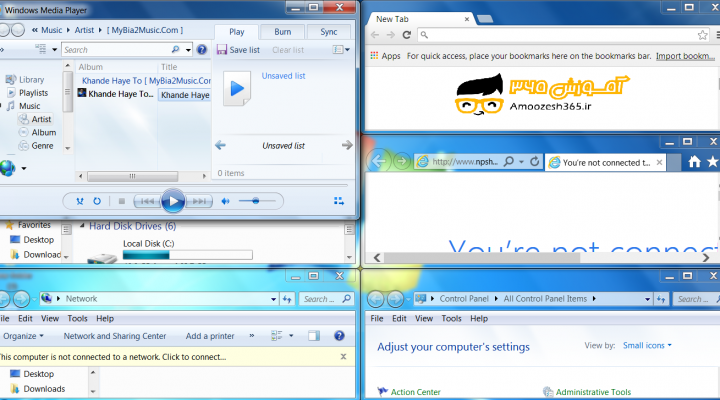Click Internet Explorer back button
Viewport: 720px width, 400px height.
tap(378, 161)
